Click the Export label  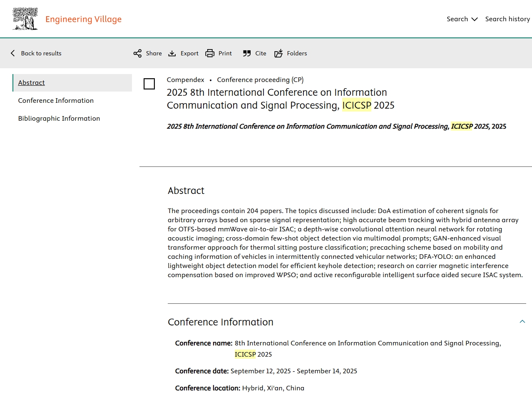(x=189, y=53)
